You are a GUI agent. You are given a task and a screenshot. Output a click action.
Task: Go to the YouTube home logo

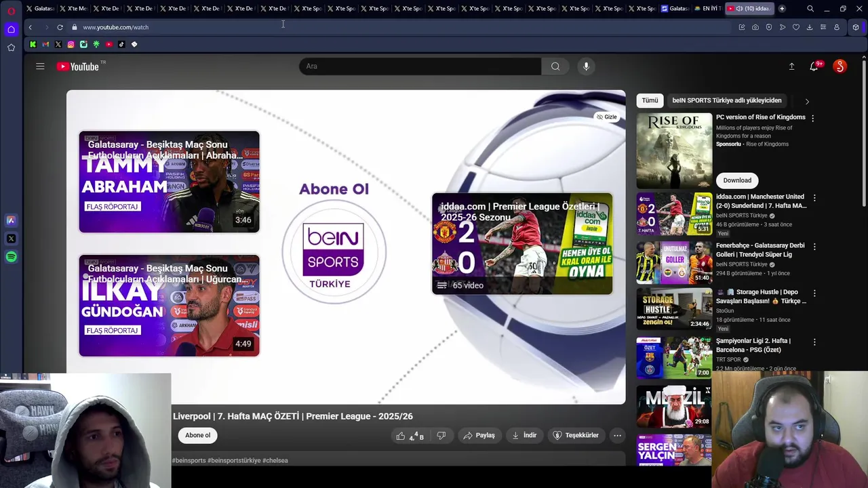tap(78, 66)
